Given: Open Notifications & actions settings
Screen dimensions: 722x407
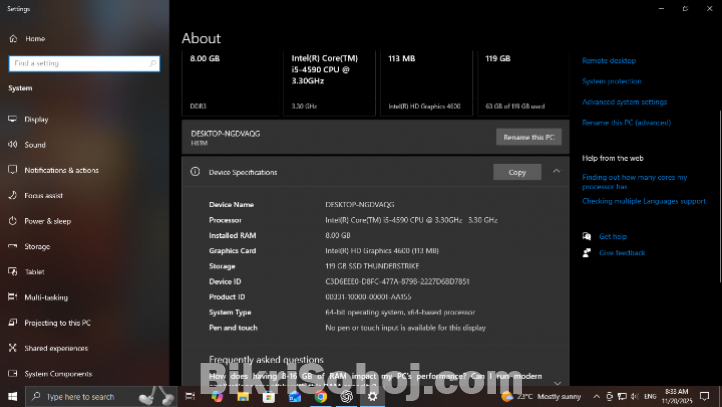Looking at the screenshot, I should pos(60,170).
